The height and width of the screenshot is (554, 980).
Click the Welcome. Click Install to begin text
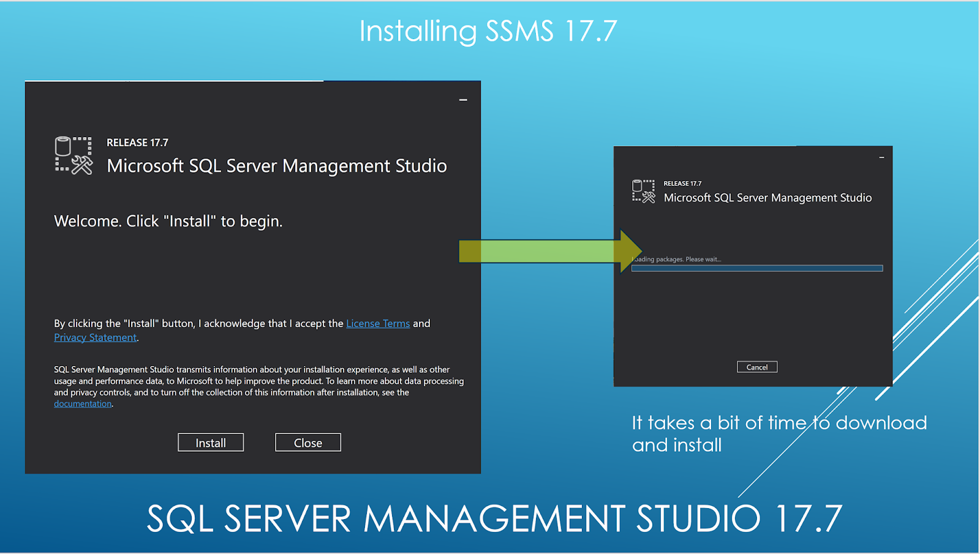tap(168, 221)
